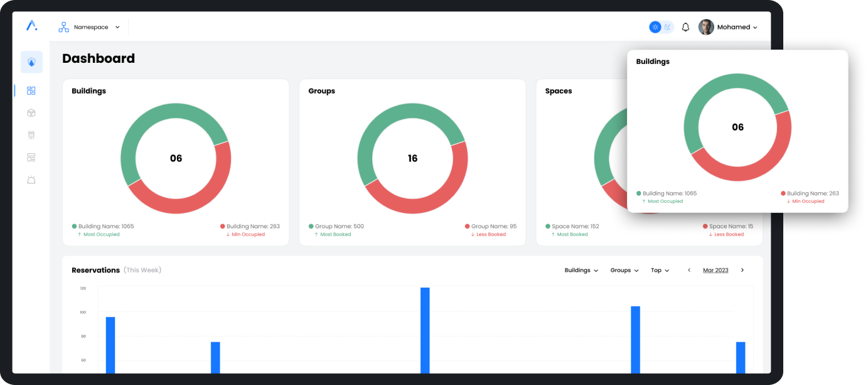Select the dashboard grid sidebar icon
This screenshot has width=868, height=385.
(x=31, y=90)
